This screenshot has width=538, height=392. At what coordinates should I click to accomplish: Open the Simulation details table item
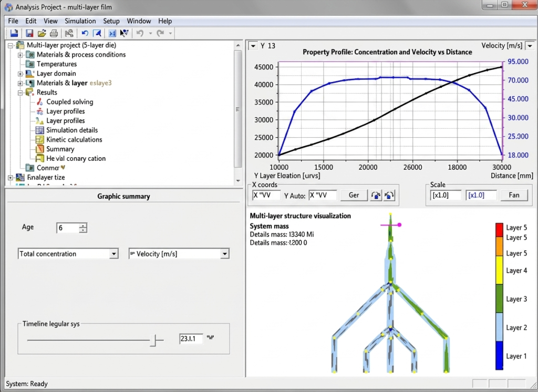[72, 130]
